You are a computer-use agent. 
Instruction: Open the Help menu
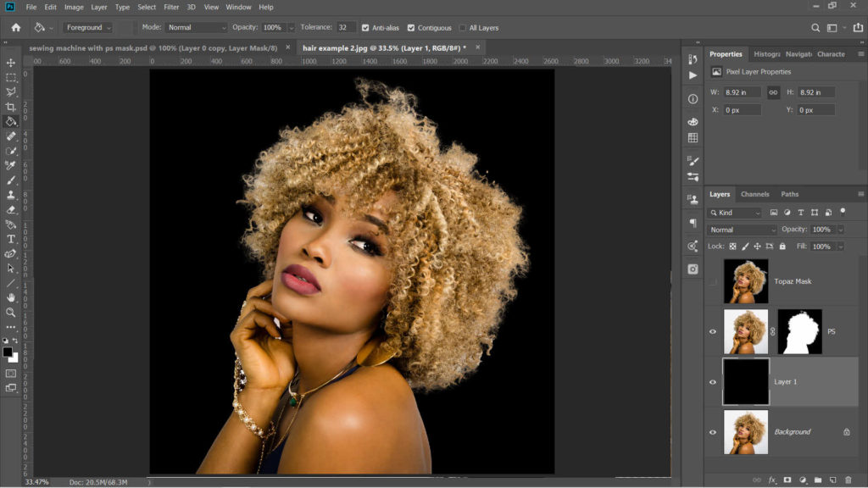coord(265,7)
